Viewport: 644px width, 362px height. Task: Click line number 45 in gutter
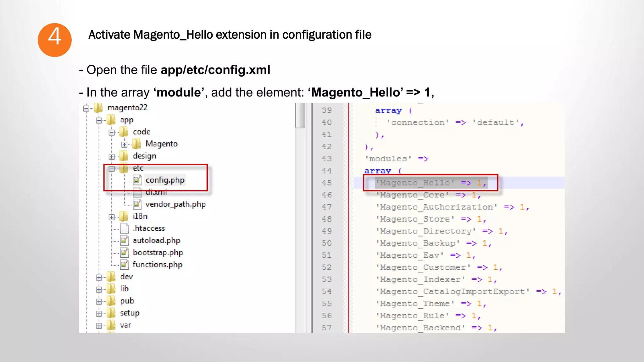[x=327, y=183]
